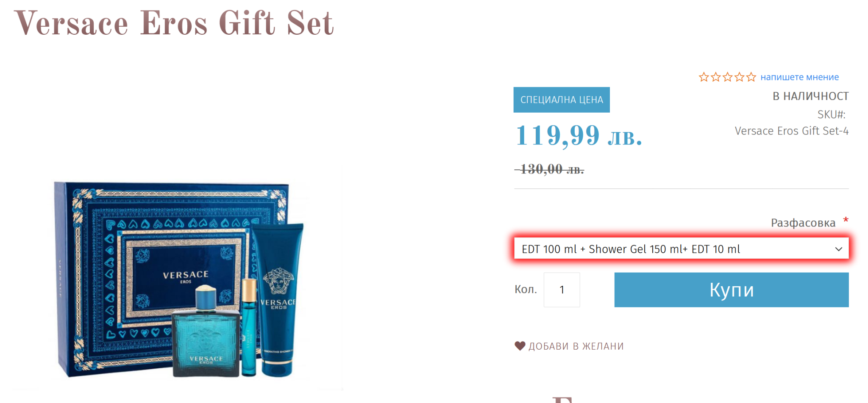
Task: Click the В НАЛИЧНОСТ availability label
Action: (810, 97)
